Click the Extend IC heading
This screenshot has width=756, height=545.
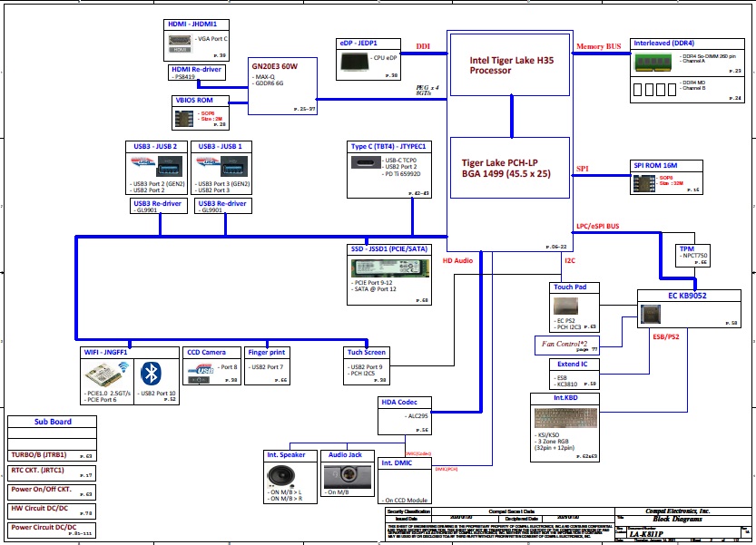click(573, 364)
